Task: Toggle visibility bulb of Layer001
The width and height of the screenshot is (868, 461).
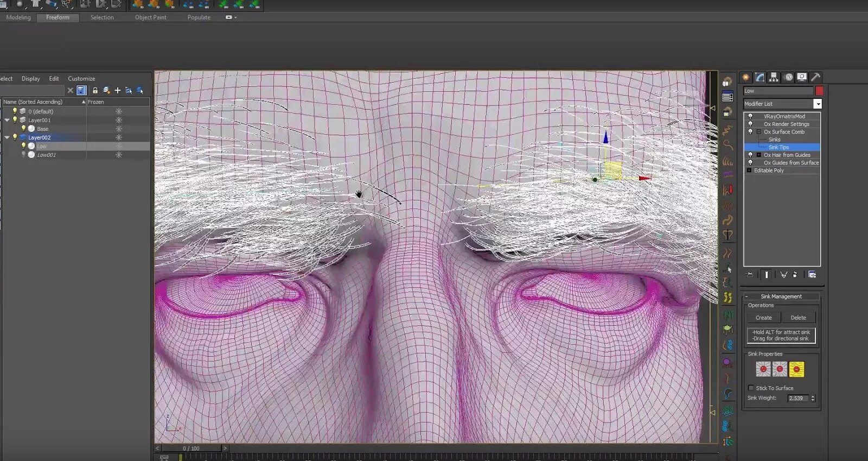Action: 15,120
